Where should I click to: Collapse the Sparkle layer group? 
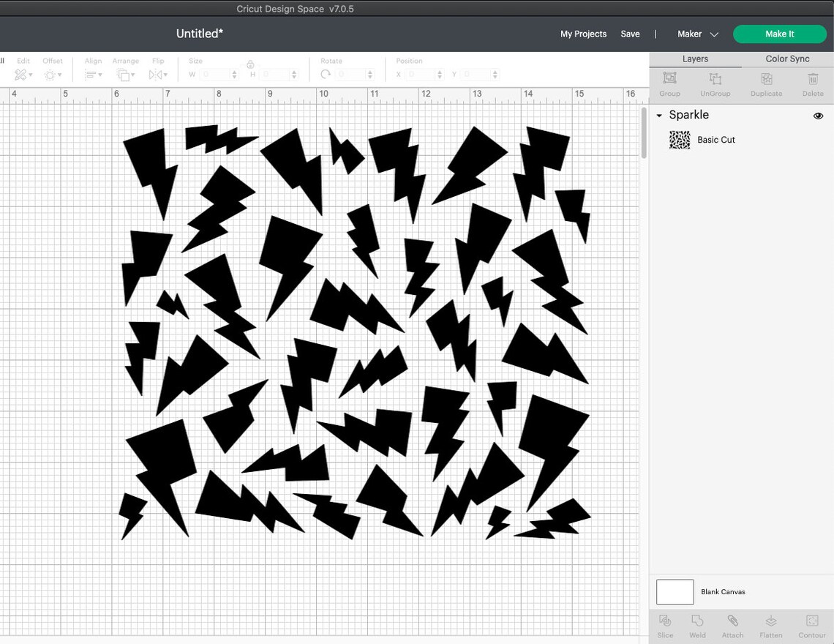pyautogui.click(x=658, y=115)
